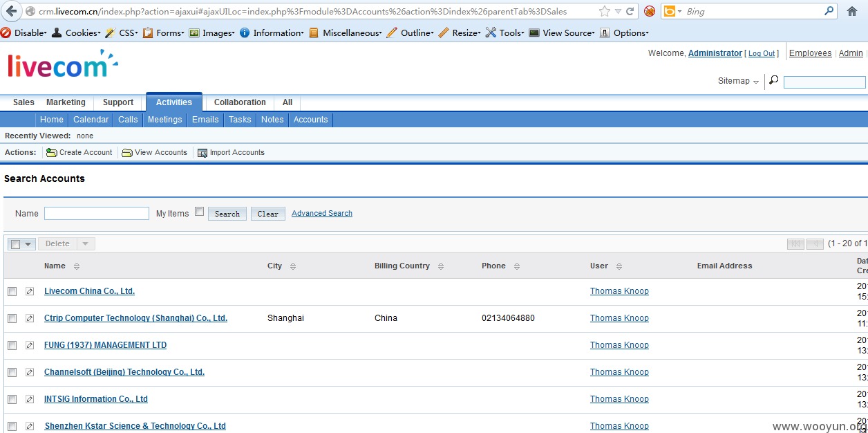Click the edit icon for Ctrip Computer Technology
868x433 pixels.
click(x=30, y=319)
